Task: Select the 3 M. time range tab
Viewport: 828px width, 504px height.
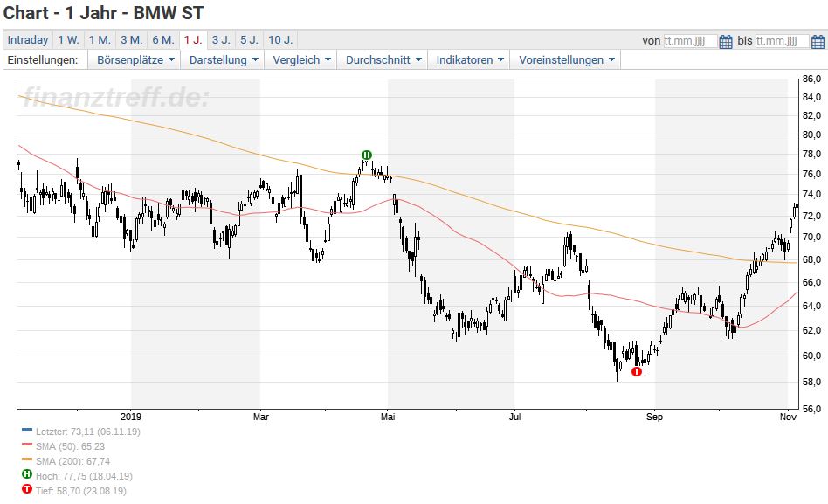Action: 132,40
